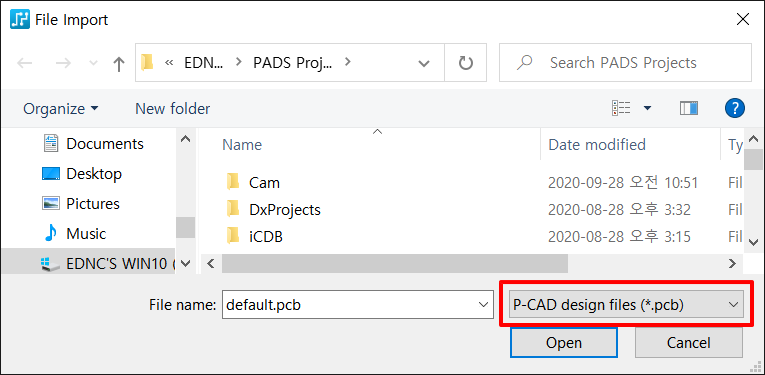Image resolution: width=765 pixels, height=375 pixels.
Task: Expand P-CAD design files type dropdown
Action: point(626,305)
